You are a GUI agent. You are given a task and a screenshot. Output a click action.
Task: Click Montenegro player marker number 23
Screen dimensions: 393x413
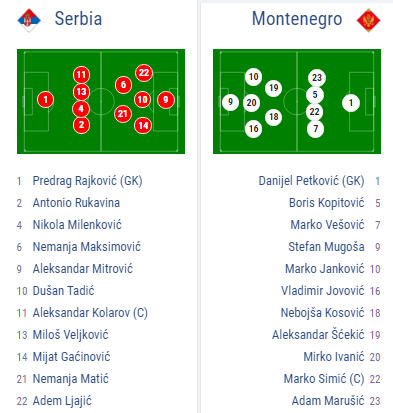click(316, 78)
